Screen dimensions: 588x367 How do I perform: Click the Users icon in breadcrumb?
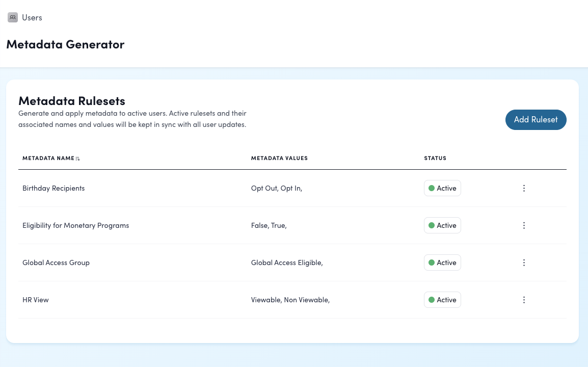13,17
